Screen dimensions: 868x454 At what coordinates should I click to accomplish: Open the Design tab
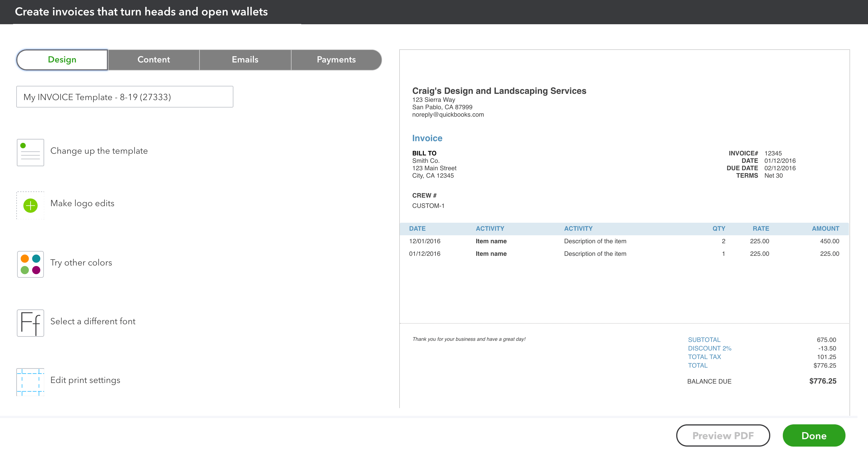[62, 60]
